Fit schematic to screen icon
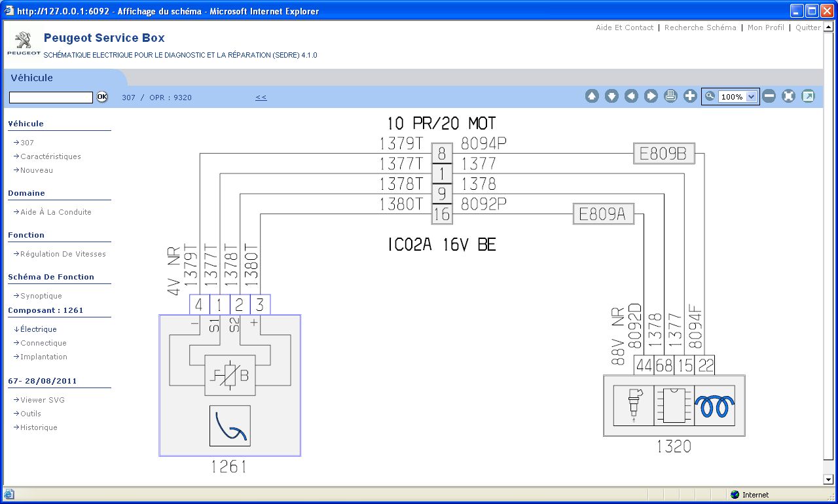Screen dimensions: 838x504 (789, 96)
